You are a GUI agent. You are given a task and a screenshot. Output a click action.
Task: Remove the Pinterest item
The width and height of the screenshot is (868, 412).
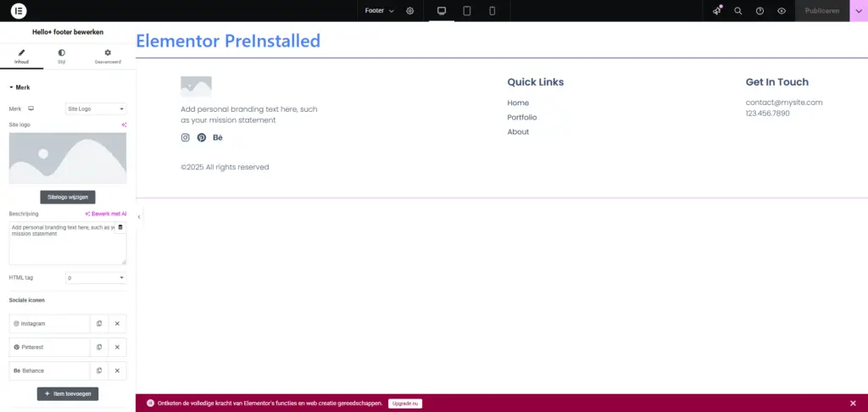(117, 348)
